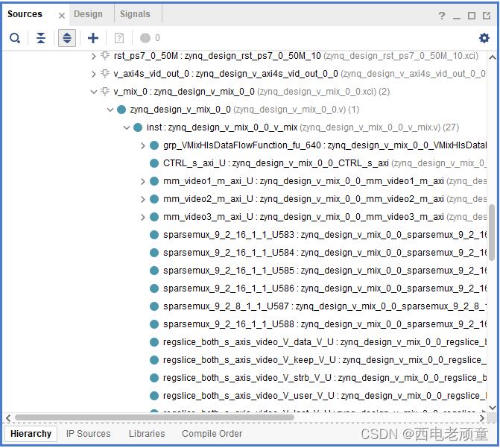Click the vertical scrollbar down arrow
The height and width of the screenshot is (448, 500).
[x=493, y=408]
